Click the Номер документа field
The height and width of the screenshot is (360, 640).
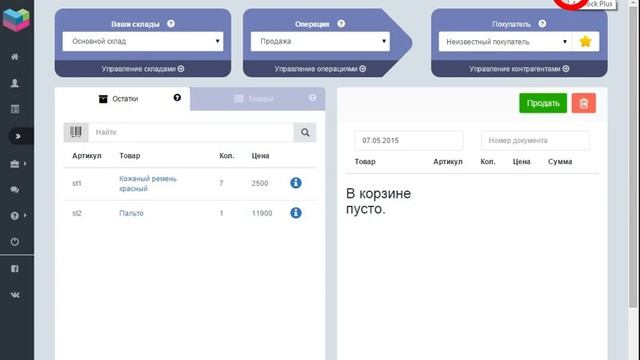[536, 140]
